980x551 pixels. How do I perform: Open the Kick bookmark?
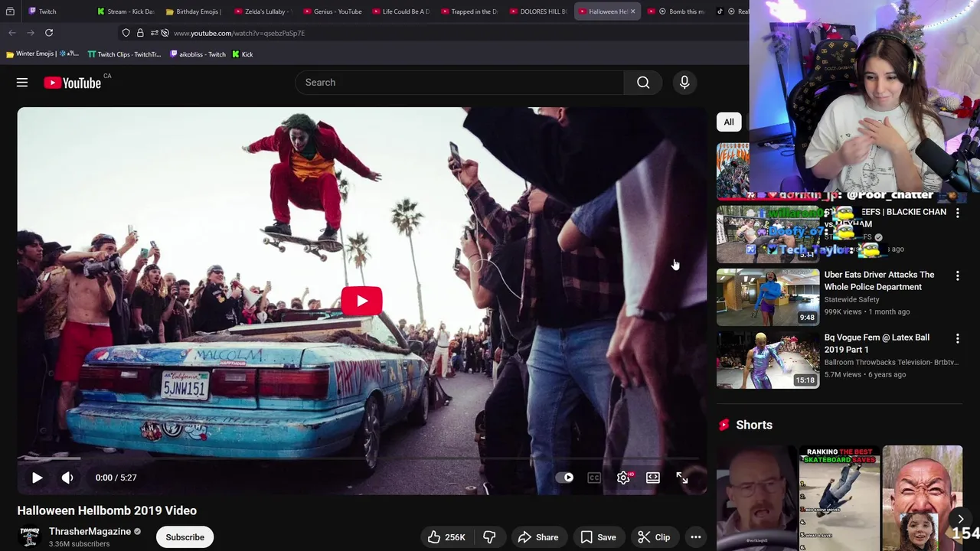pyautogui.click(x=243, y=54)
